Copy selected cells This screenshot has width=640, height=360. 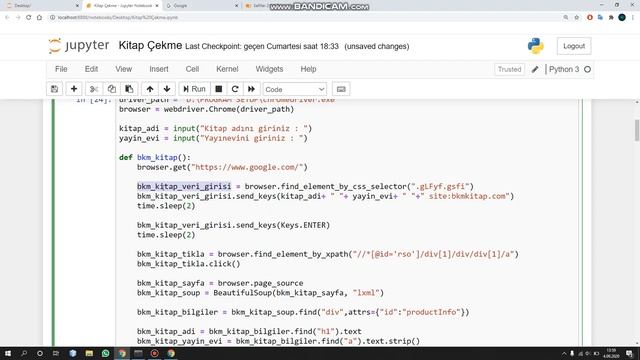point(111,89)
